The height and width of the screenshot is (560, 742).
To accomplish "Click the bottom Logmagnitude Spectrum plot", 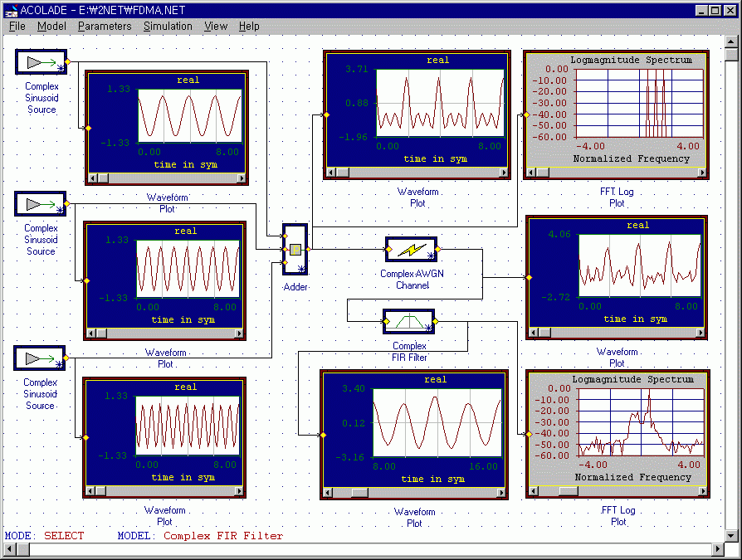I will (618, 434).
